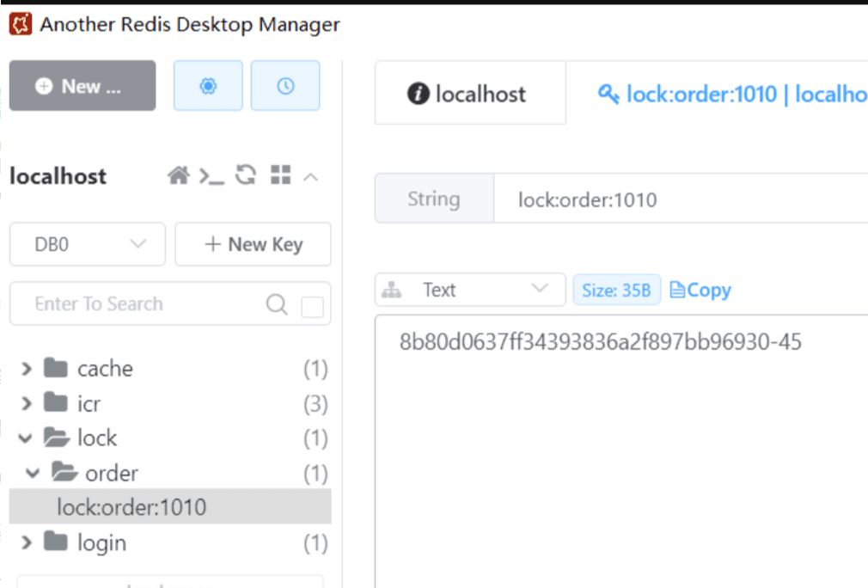This screenshot has width=868, height=588.
Task: Refresh the localhost connection
Action: (x=246, y=176)
